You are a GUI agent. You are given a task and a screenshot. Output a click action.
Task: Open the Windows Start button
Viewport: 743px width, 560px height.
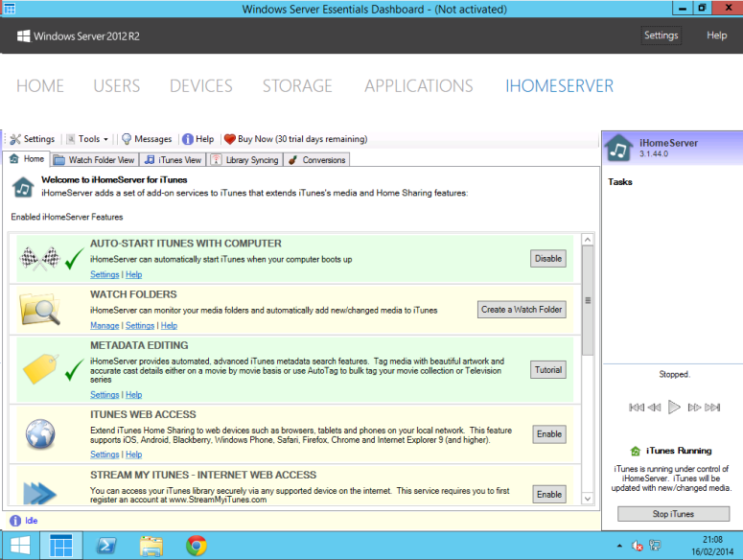[x=20, y=546]
